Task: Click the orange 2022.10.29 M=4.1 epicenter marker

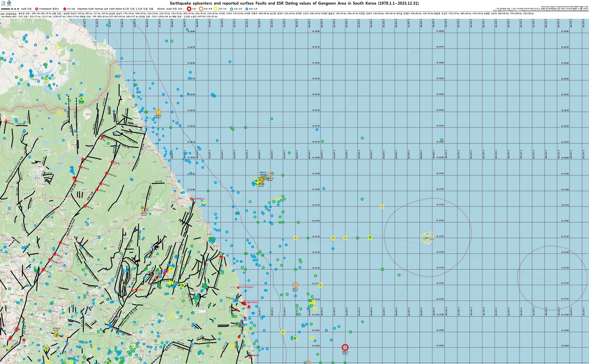Action: [56, 335]
